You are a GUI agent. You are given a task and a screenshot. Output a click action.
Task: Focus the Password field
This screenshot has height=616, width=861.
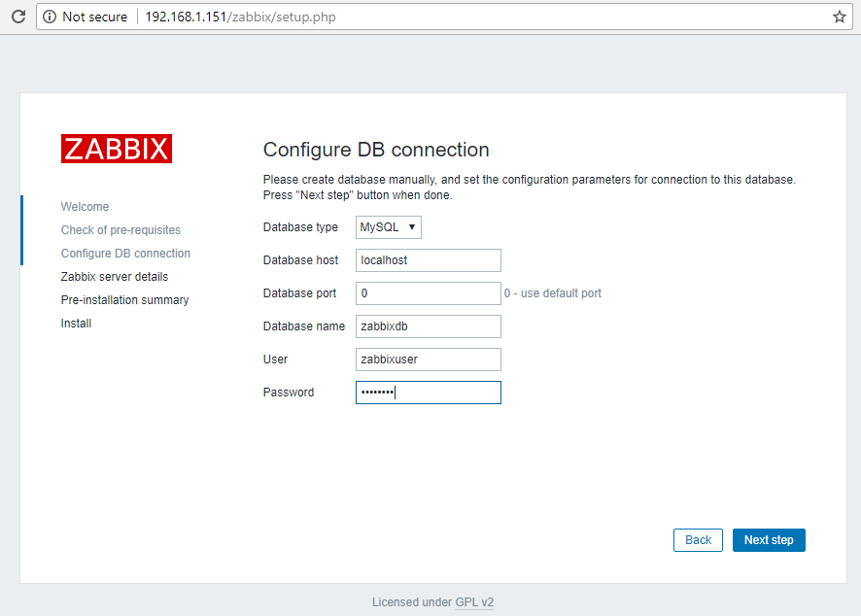(429, 393)
